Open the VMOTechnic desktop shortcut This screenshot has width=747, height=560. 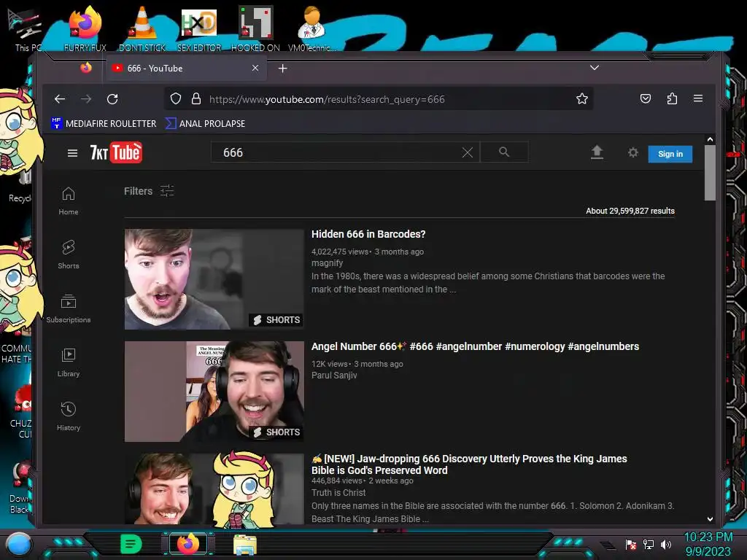[311, 29]
